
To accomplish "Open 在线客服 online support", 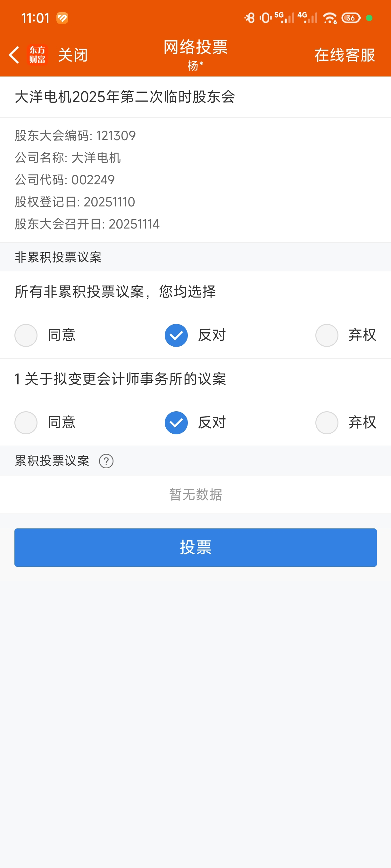I will click(345, 55).
